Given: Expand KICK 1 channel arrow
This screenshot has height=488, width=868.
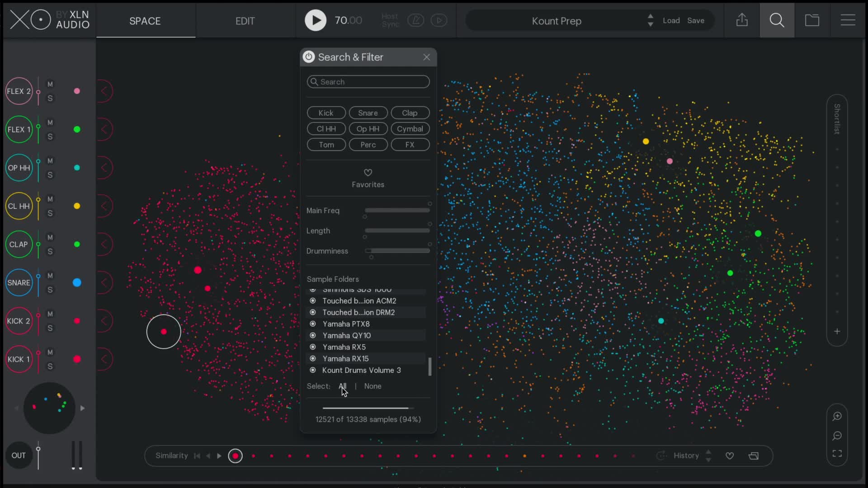Looking at the screenshot, I should pyautogui.click(x=104, y=359).
